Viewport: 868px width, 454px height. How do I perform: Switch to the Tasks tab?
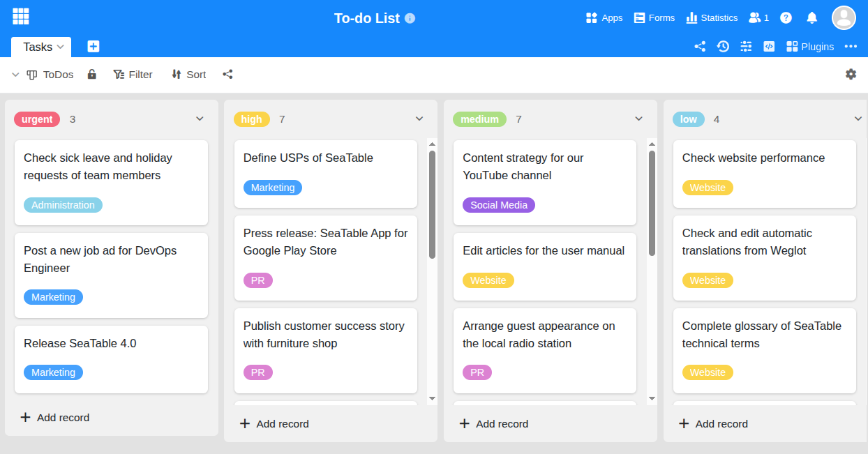tap(38, 47)
